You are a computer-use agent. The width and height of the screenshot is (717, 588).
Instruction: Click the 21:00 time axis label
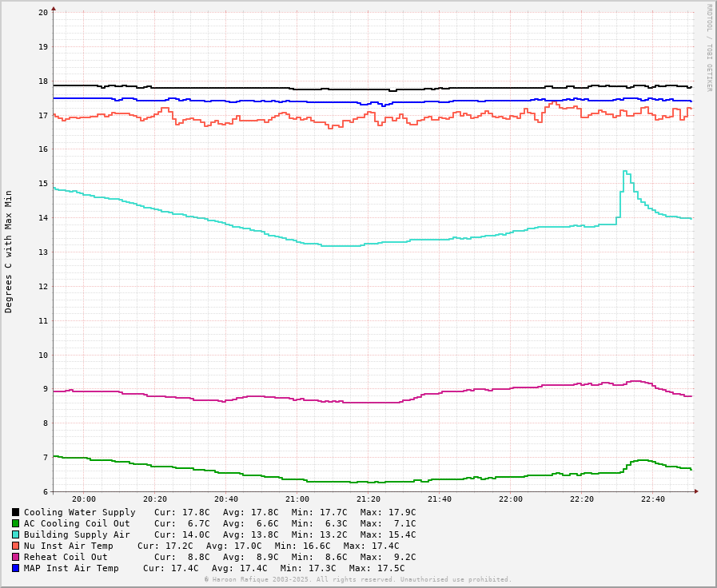pos(297,499)
